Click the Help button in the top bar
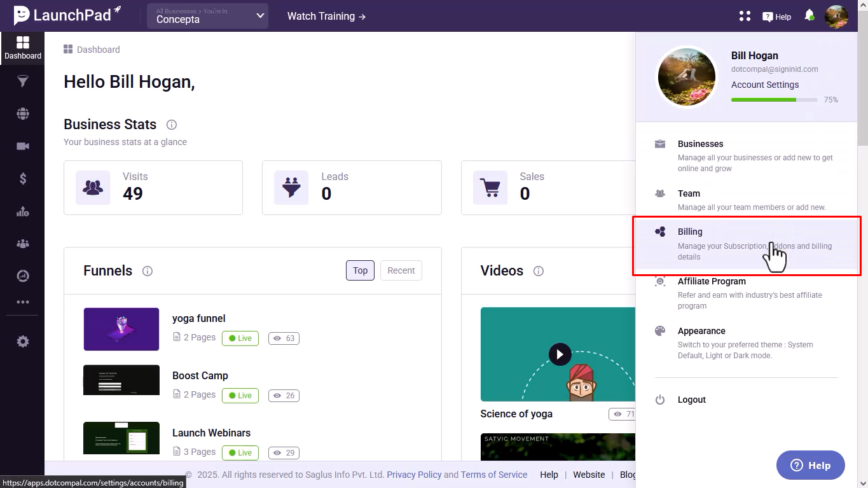This screenshot has height=488, width=868. (777, 17)
